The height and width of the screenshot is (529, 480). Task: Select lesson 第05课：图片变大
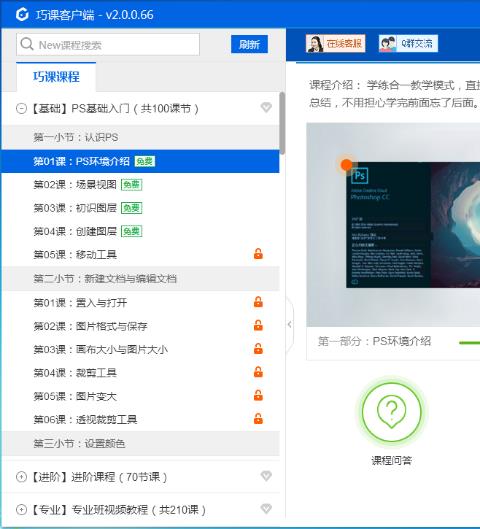coord(140,396)
